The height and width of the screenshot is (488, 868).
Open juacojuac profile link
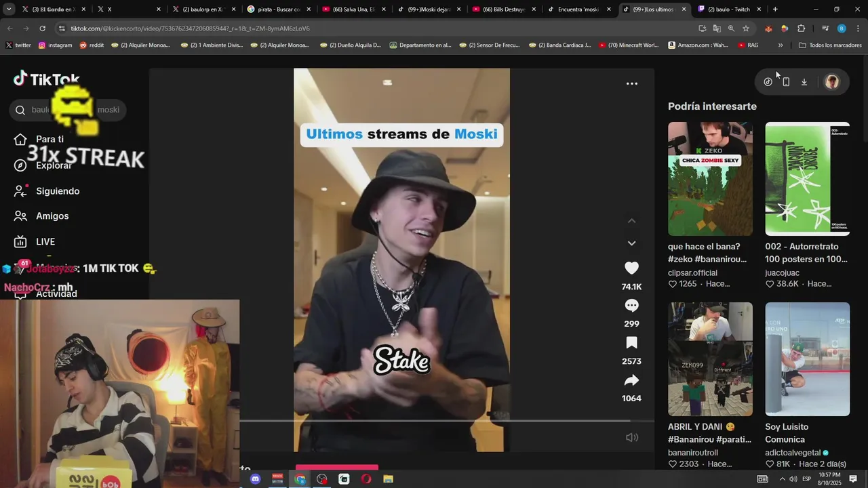pyautogui.click(x=782, y=272)
